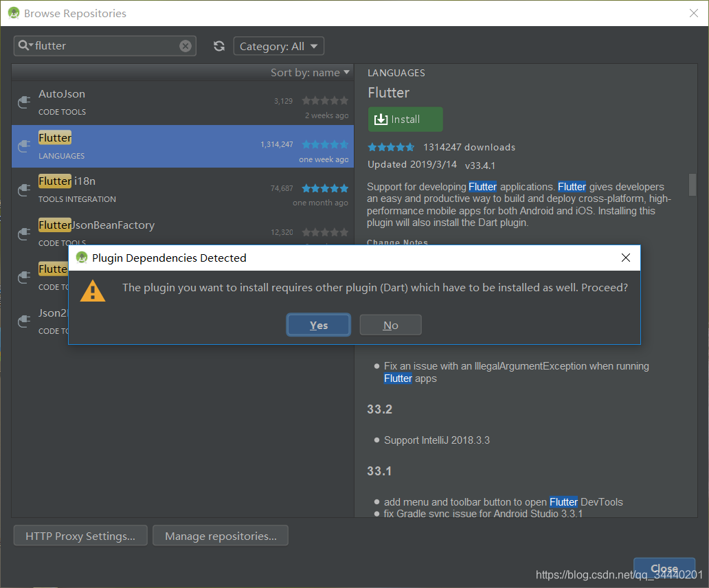Click the 33.1 version heading
709x588 pixels.
379,471
